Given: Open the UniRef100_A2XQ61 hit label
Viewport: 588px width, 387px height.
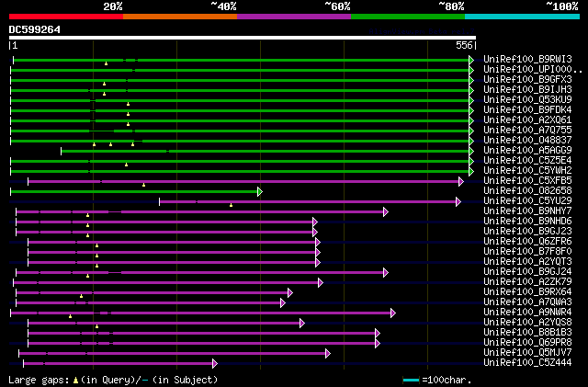Looking at the screenshot, I should [x=527, y=120].
